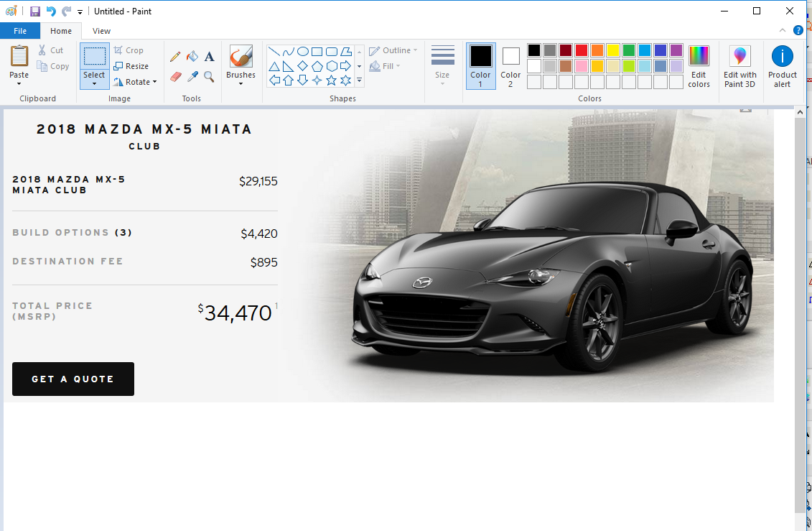This screenshot has height=531, width=812.
Task: Pick the red color swatch
Action: (581, 50)
